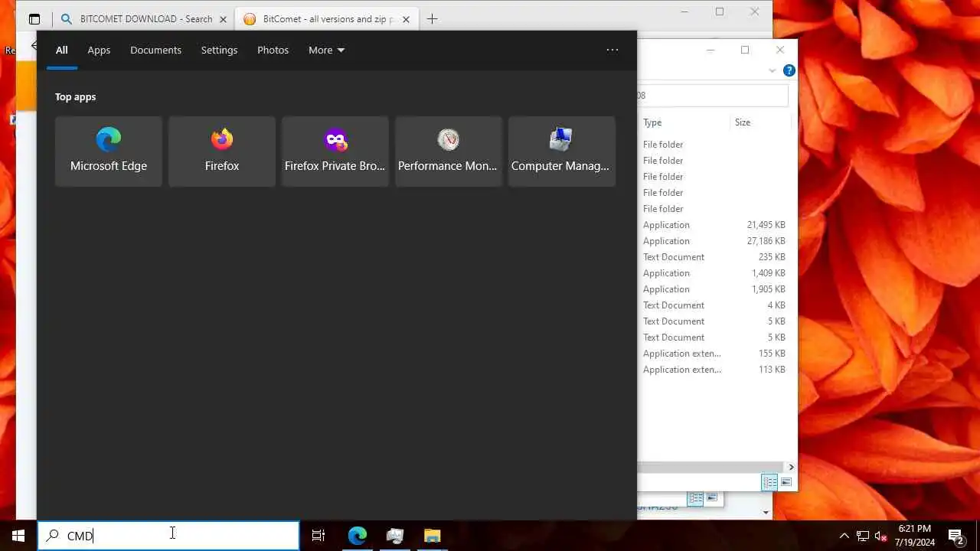Open the muted volume tray icon
The image size is (980, 551).
pos(881,536)
